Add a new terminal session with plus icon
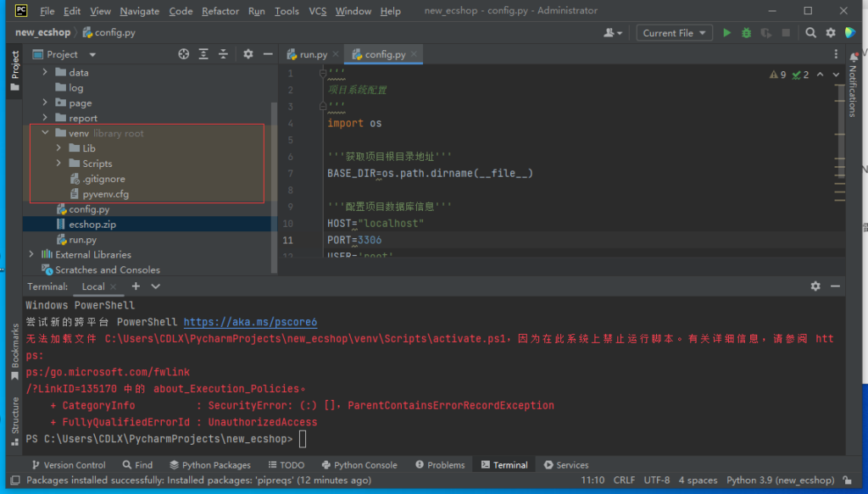Image resolution: width=868 pixels, height=494 pixels. click(136, 286)
